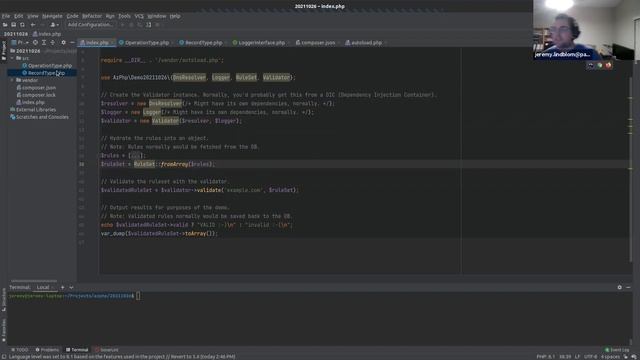640x360 pixels.
Task: Click the PHP language level status bar widget
Action: (546, 357)
